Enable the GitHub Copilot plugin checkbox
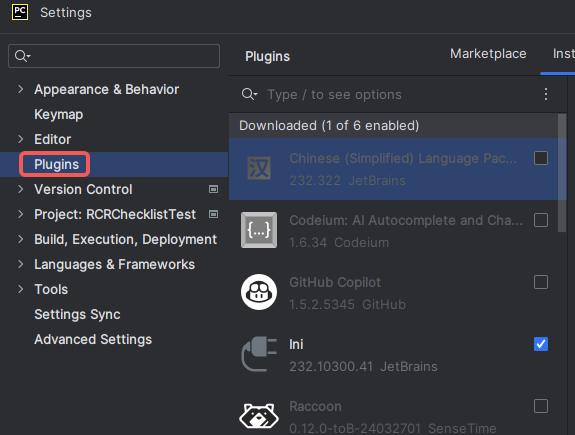The width and height of the screenshot is (575, 435). point(541,282)
